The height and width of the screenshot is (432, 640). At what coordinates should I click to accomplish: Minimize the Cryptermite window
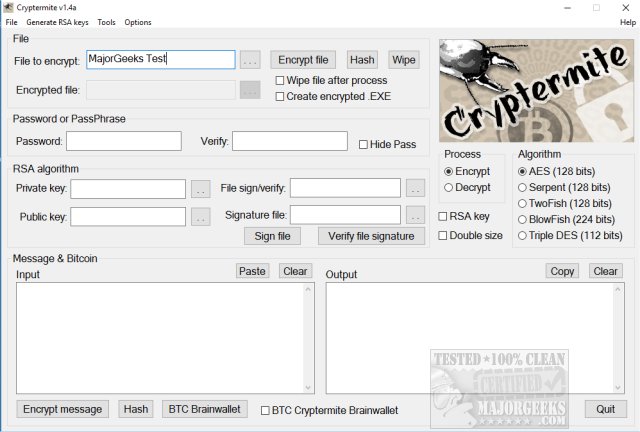click(567, 8)
